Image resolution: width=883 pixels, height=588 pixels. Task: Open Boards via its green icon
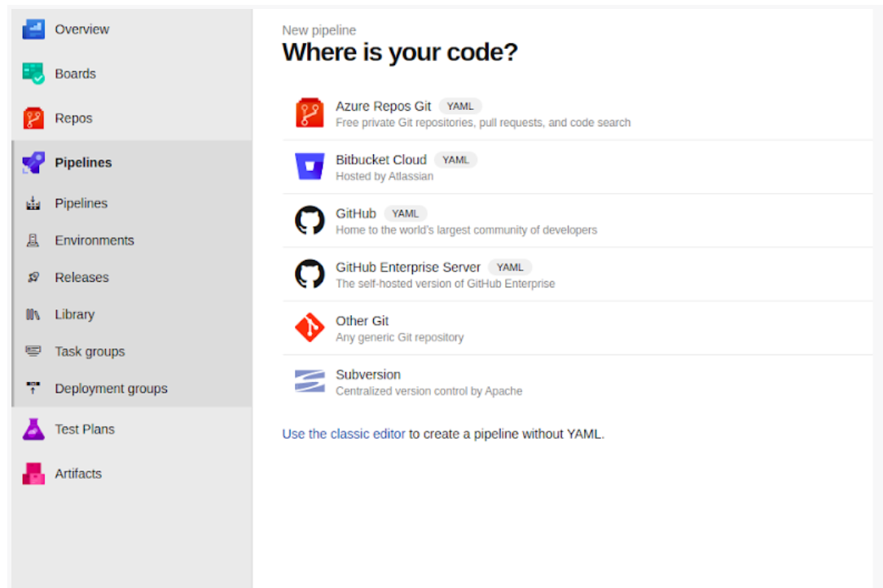tap(33, 74)
